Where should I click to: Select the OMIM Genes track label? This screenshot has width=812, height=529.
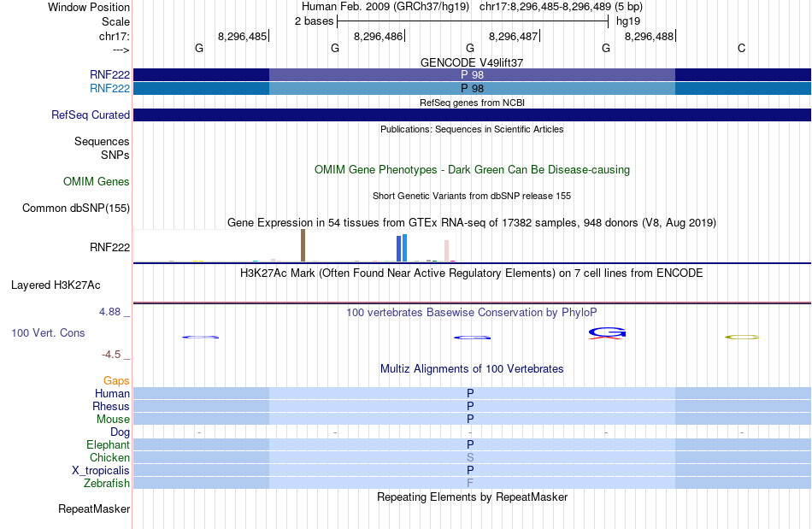tap(97, 182)
